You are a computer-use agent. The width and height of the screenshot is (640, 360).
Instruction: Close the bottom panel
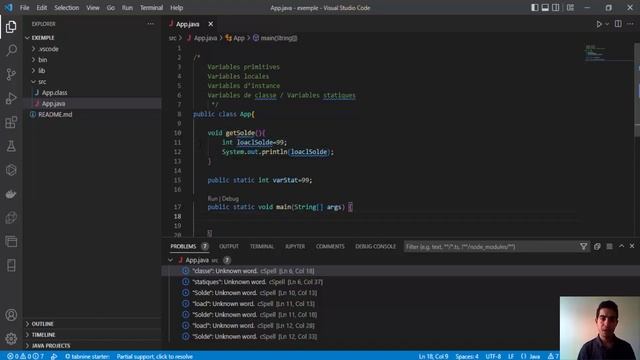pyautogui.click(x=632, y=246)
